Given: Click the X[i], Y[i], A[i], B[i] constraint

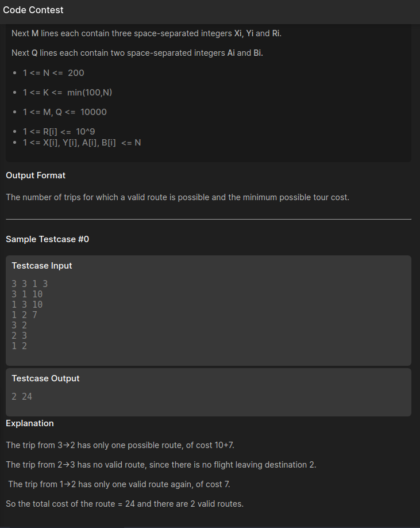Looking at the screenshot, I should (x=82, y=143).
